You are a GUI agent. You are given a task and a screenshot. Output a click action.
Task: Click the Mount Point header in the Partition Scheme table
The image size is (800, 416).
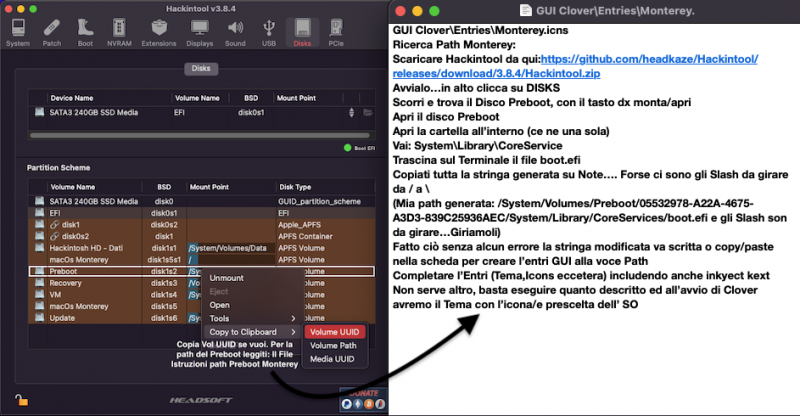[209, 187]
